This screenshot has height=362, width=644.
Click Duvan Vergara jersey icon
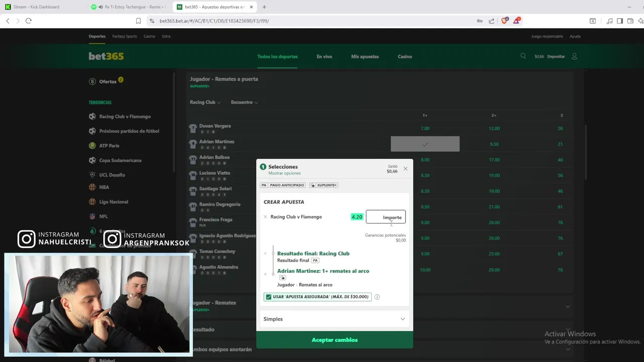click(193, 128)
